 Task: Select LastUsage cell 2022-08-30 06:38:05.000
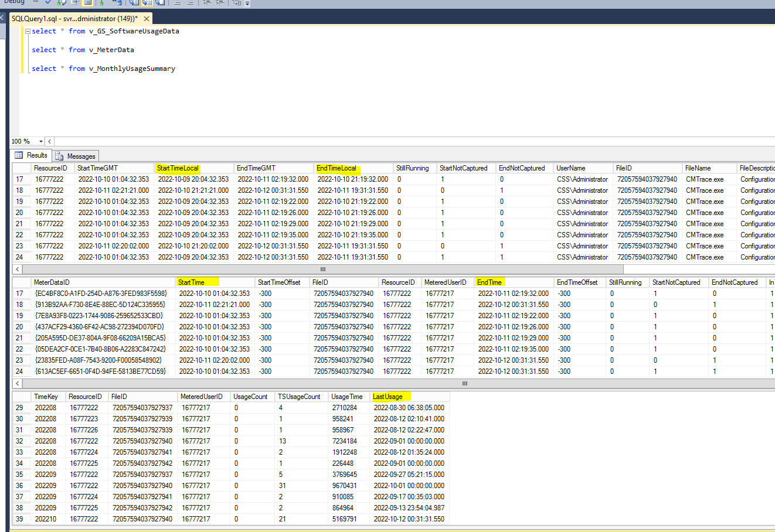(410, 408)
